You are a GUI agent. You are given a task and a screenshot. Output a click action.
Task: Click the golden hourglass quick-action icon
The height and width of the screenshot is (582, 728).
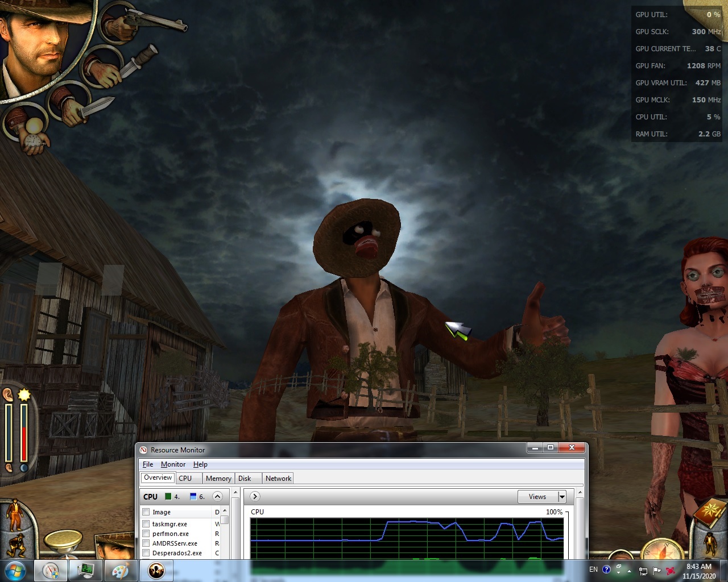tap(63, 543)
